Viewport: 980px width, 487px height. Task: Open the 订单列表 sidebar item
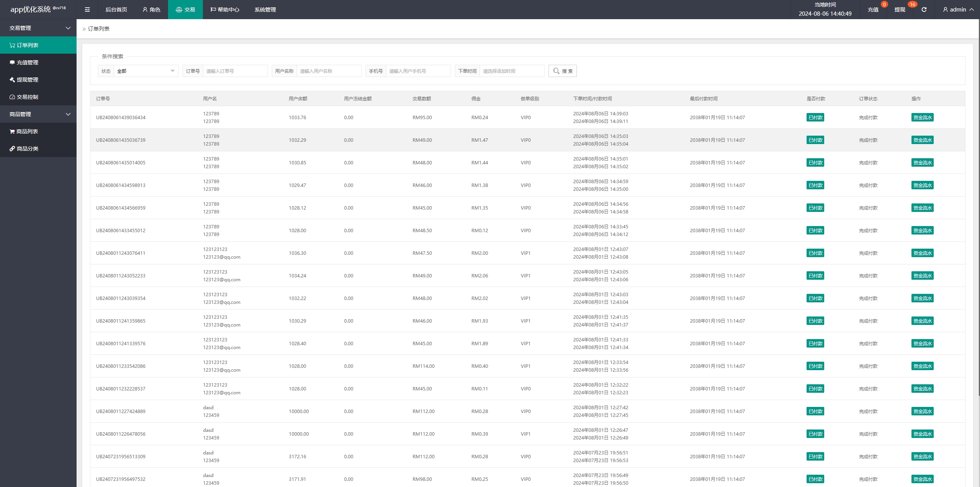point(38,45)
